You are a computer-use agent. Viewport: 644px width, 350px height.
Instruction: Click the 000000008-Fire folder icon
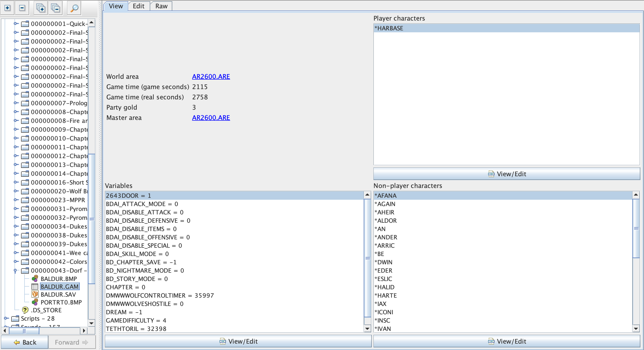click(25, 121)
